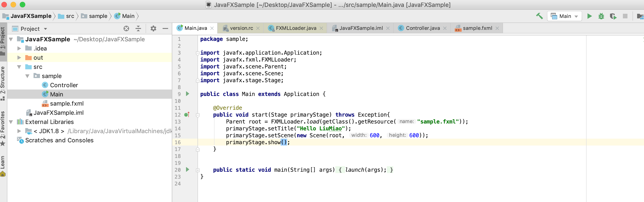Click the @Override annotation

point(227,108)
